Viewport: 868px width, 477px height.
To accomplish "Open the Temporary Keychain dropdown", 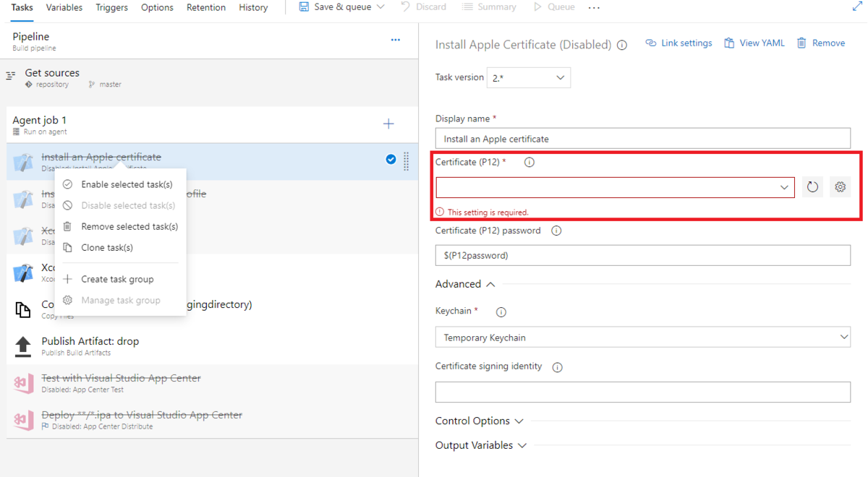I will pos(642,338).
